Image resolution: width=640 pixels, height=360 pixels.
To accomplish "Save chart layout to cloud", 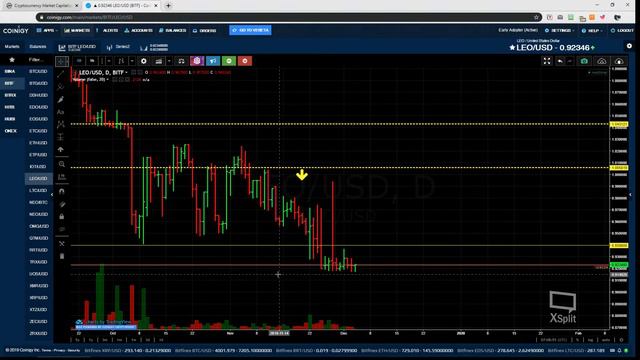I will pos(619,61).
